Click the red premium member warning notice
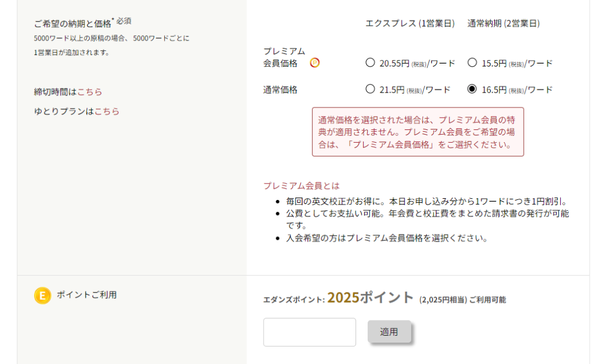Screen dimensions: 607x364 [x=418, y=132]
